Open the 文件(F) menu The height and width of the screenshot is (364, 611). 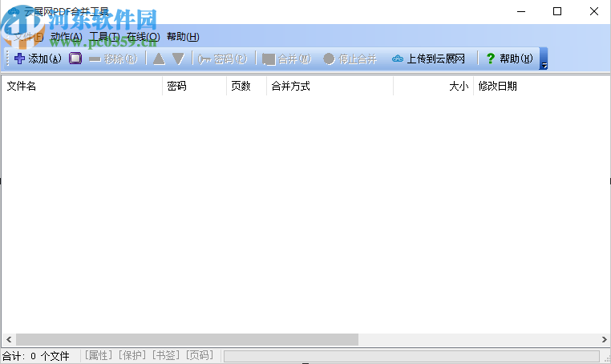[28, 37]
